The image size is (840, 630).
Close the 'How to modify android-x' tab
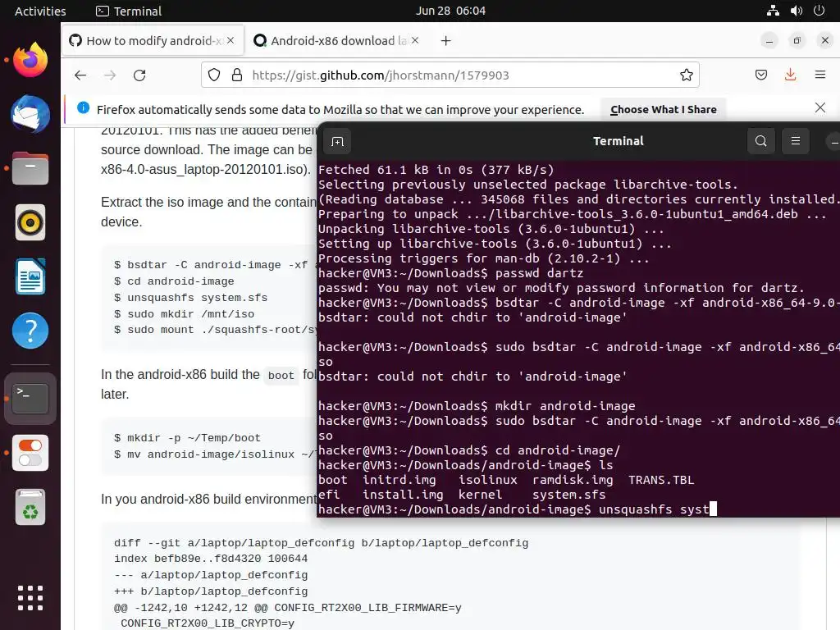[231, 40]
